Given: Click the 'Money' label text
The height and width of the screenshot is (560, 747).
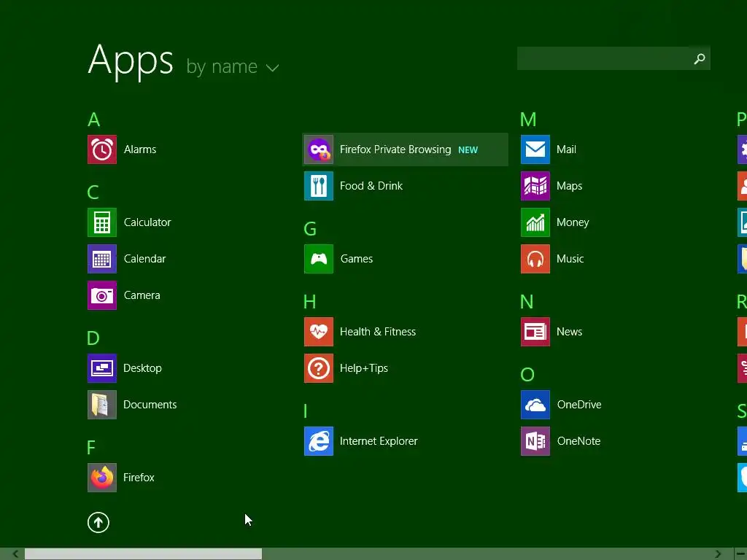Looking at the screenshot, I should point(573,222).
